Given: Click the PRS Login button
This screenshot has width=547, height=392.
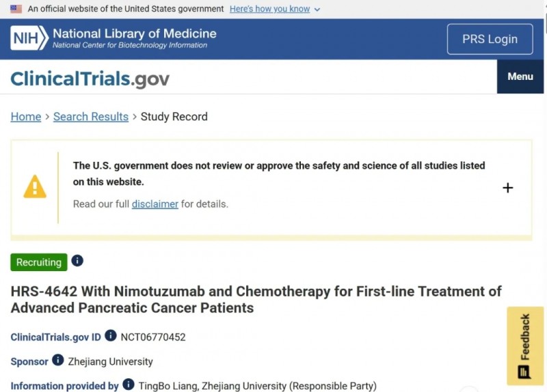Looking at the screenshot, I should tap(490, 39).
